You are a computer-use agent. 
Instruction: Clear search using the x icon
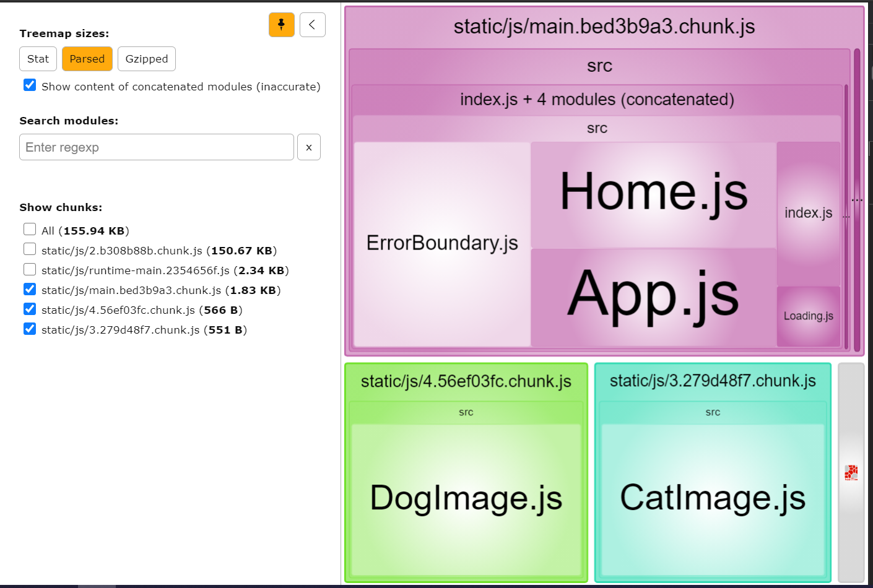click(309, 147)
